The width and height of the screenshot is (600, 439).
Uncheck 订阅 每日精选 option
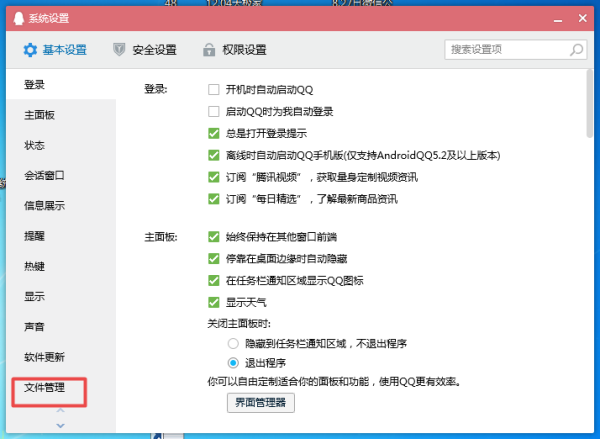click(214, 199)
